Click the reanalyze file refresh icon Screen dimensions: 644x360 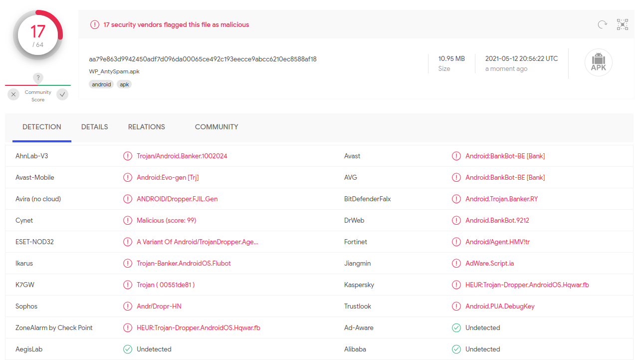pyautogui.click(x=602, y=24)
